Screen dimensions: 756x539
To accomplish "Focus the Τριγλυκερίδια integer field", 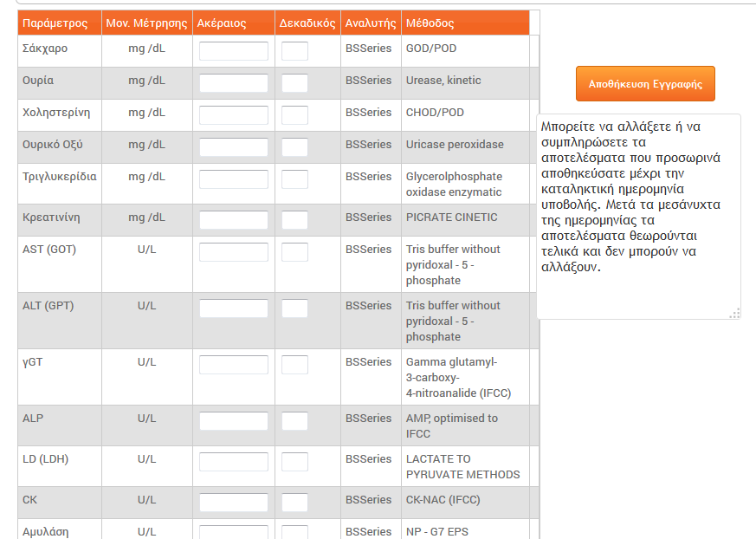I will (x=233, y=179).
